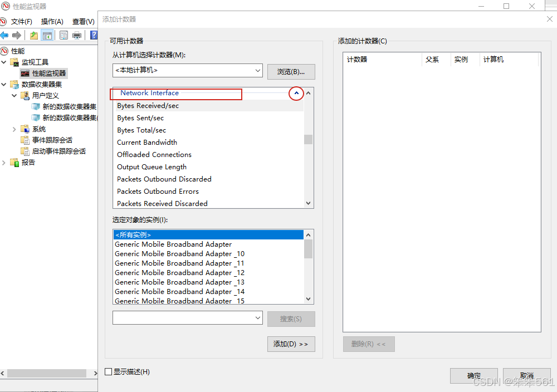
Task: Select the Output Queue Length counter
Action: (208, 167)
